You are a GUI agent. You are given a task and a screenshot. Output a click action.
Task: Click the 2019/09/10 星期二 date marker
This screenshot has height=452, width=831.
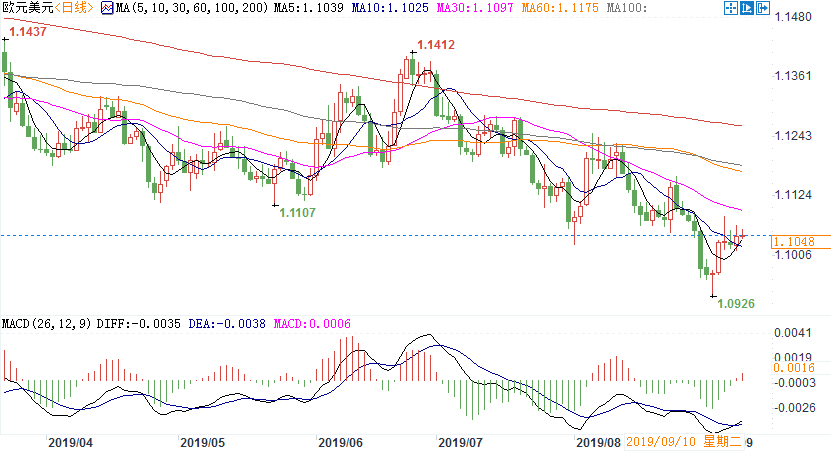coord(692,441)
